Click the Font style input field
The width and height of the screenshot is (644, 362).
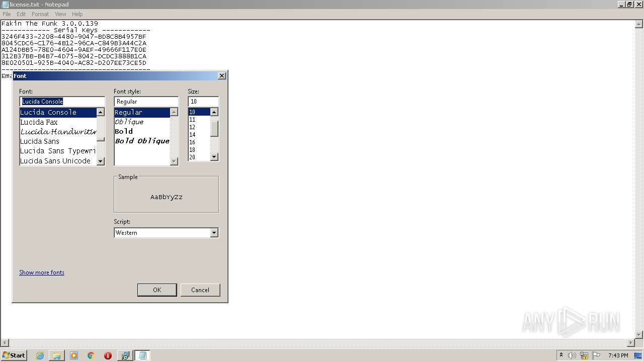point(146,102)
